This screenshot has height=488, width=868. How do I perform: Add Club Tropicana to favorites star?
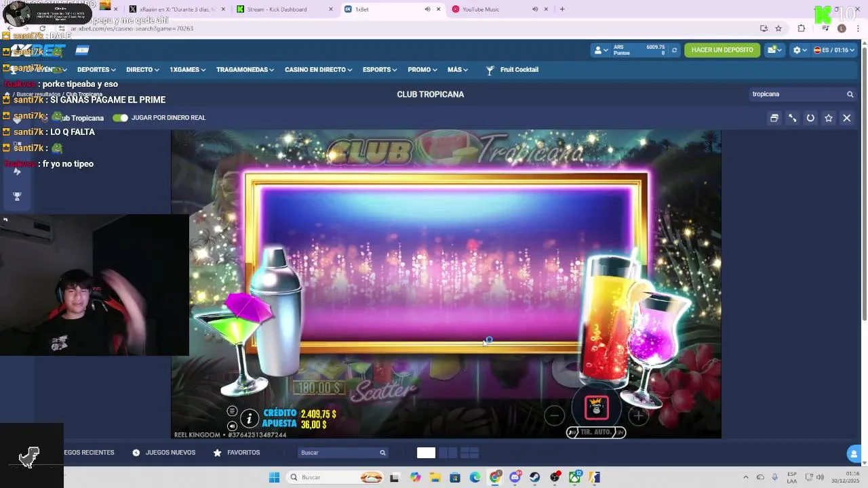829,118
